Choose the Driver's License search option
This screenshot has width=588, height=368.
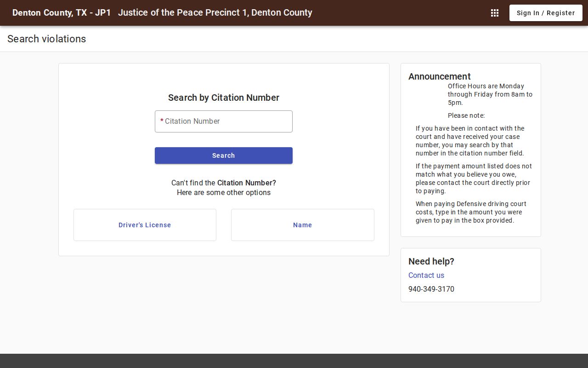click(145, 225)
